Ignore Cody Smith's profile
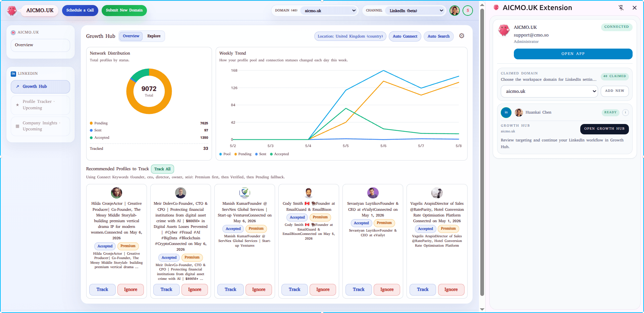 click(323, 290)
